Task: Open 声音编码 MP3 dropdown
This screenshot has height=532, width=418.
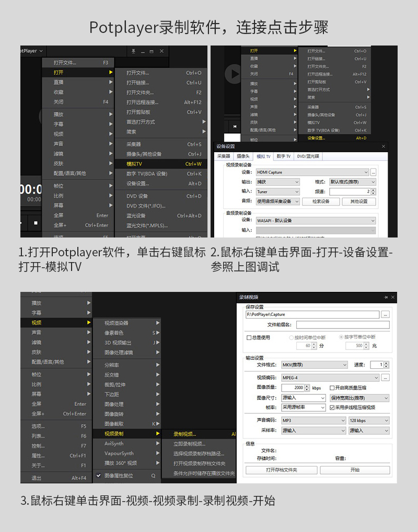Action: click(313, 421)
